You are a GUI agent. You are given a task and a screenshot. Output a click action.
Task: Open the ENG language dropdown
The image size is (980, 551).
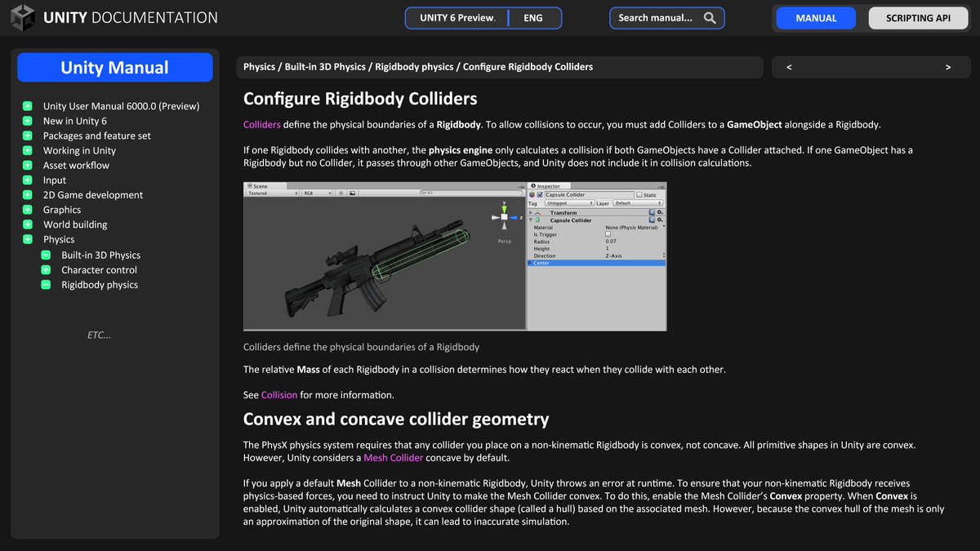point(533,18)
